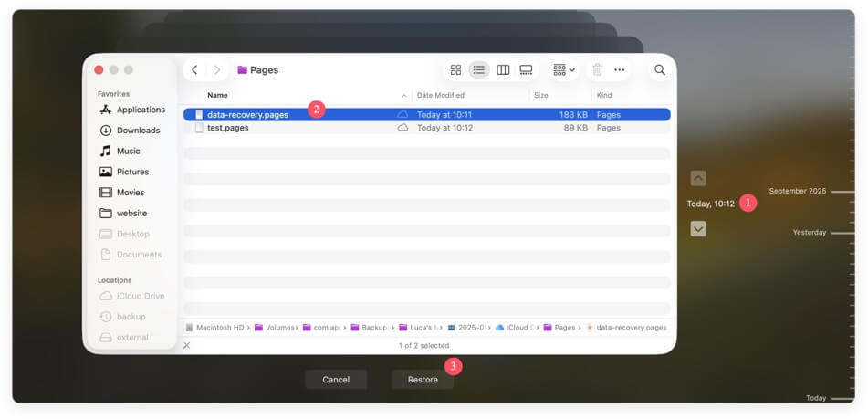The height and width of the screenshot is (419, 868).
Task: Click the red close window button
Action: point(99,69)
